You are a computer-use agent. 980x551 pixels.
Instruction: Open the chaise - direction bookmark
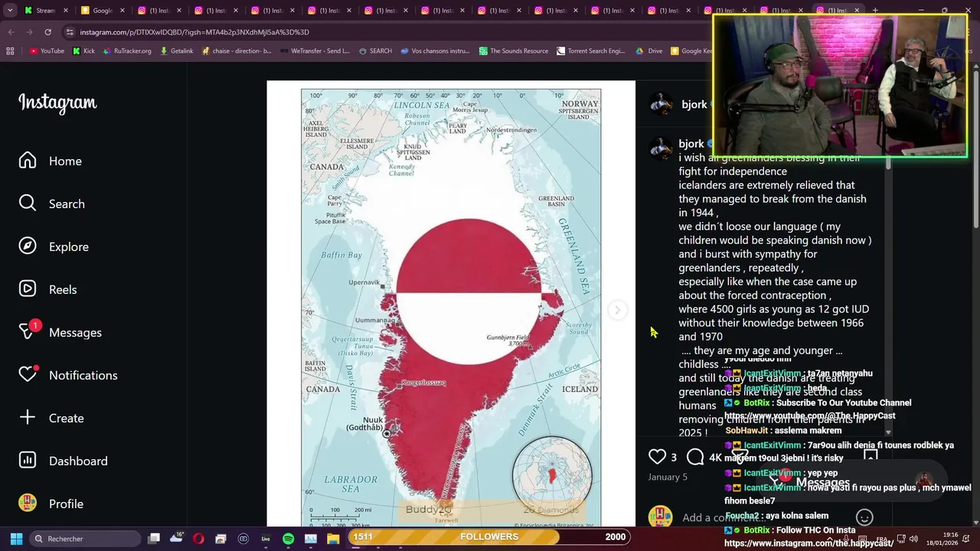coord(237,51)
